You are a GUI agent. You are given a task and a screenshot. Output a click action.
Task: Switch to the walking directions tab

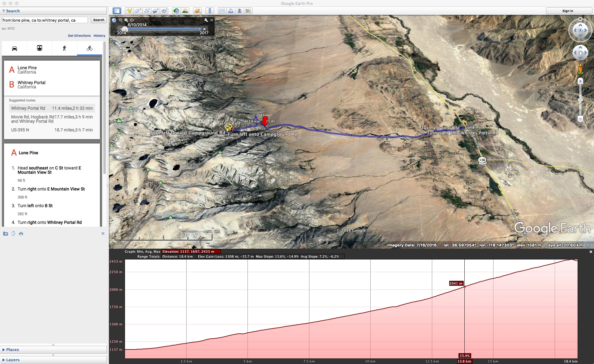pyautogui.click(x=64, y=48)
